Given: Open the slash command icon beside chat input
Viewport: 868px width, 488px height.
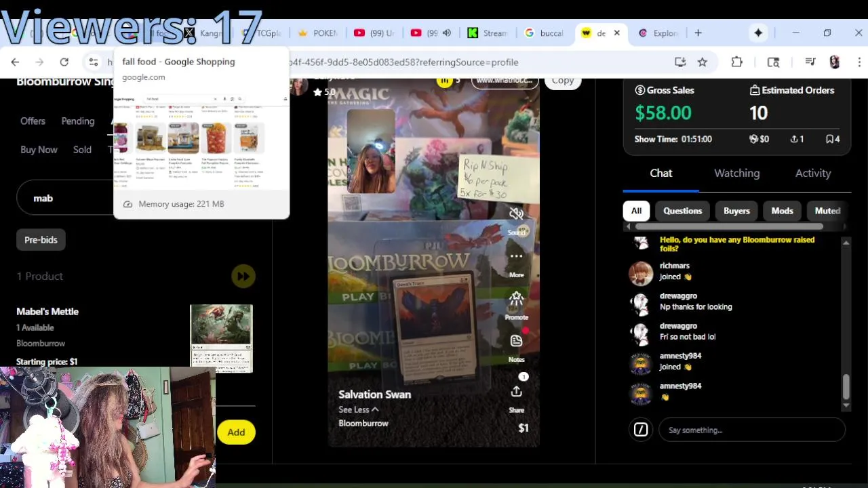Looking at the screenshot, I should (641, 430).
